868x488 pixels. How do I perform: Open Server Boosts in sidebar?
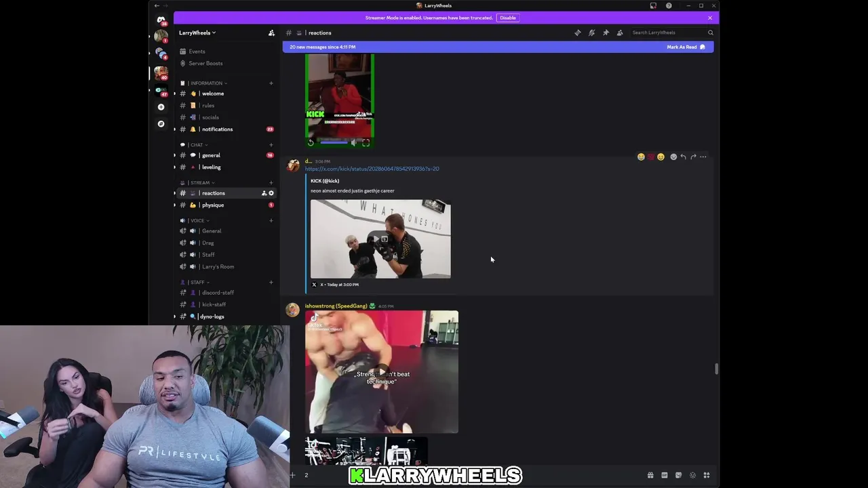coord(226,64)
